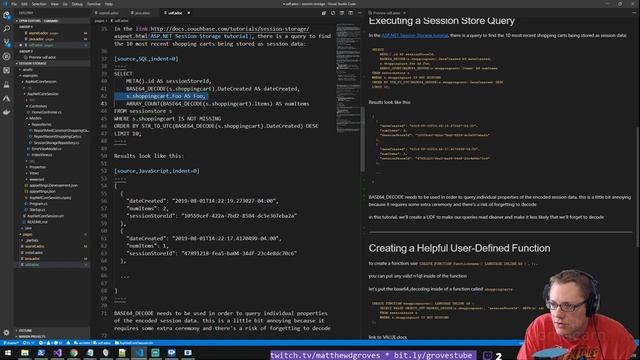
Task: Open the Search view in the activity bar
Action: (7, 29)
